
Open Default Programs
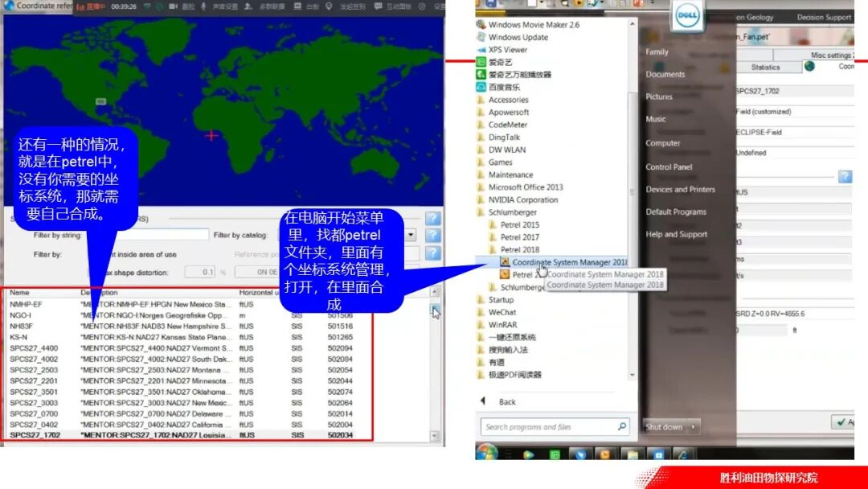(676, 212)
